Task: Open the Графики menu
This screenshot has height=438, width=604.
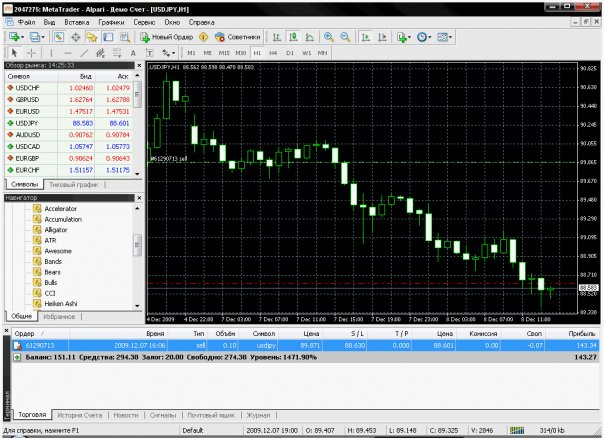Action: tap(112, 20)
